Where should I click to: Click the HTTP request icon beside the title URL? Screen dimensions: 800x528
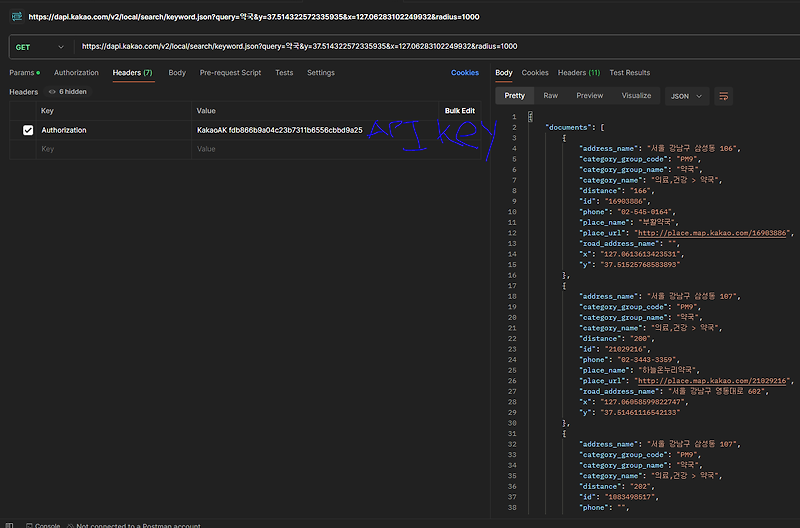(17, 16)
